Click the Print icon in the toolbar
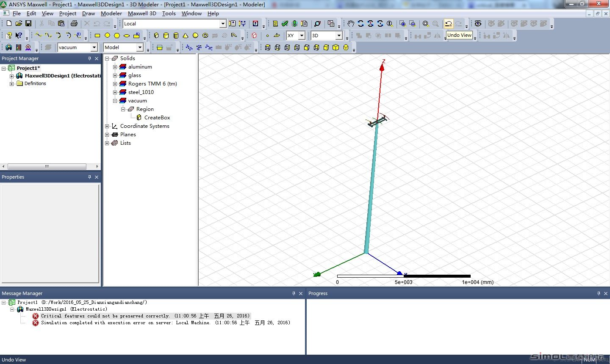The width and height of the screenshot is (610, 364). (74, 24)
